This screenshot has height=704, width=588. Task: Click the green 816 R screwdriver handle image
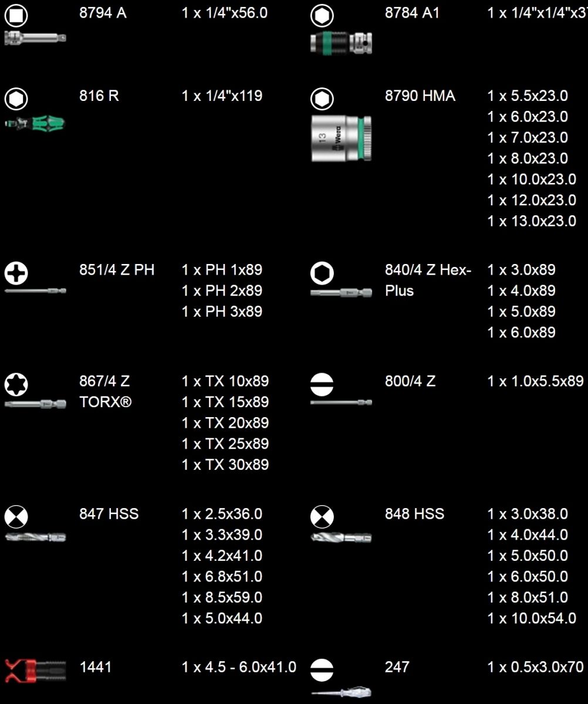point(36,124)
